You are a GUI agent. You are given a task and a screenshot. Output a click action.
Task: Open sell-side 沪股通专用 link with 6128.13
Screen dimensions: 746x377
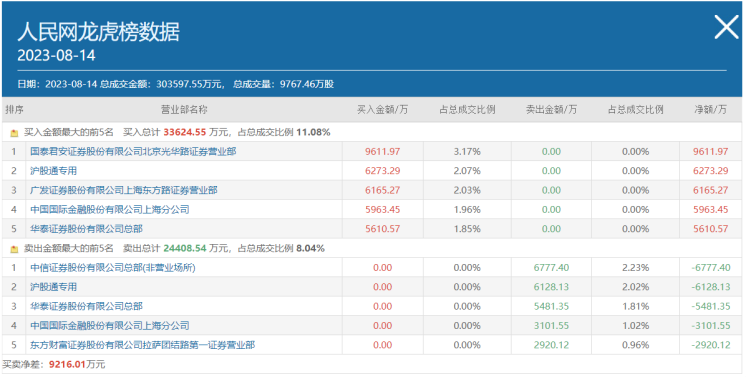click(53, 287)
